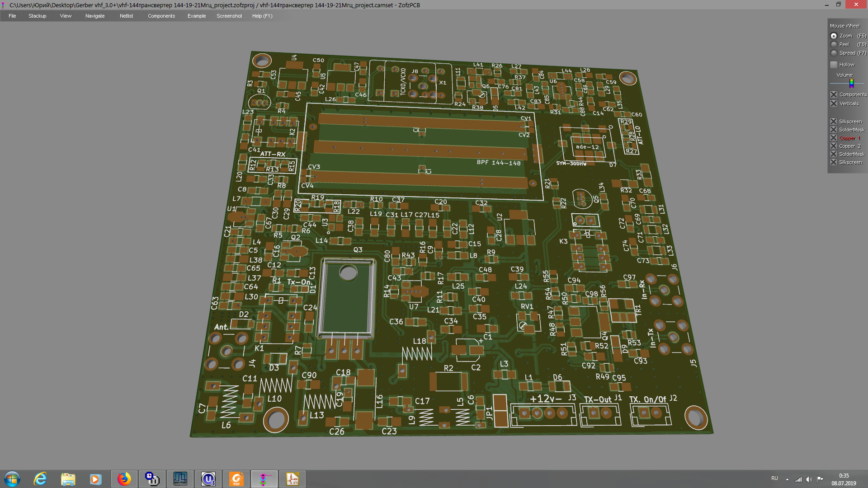Open the Stackup menu
This screenshot has width=868, height=488.
[x=37, y=16]
